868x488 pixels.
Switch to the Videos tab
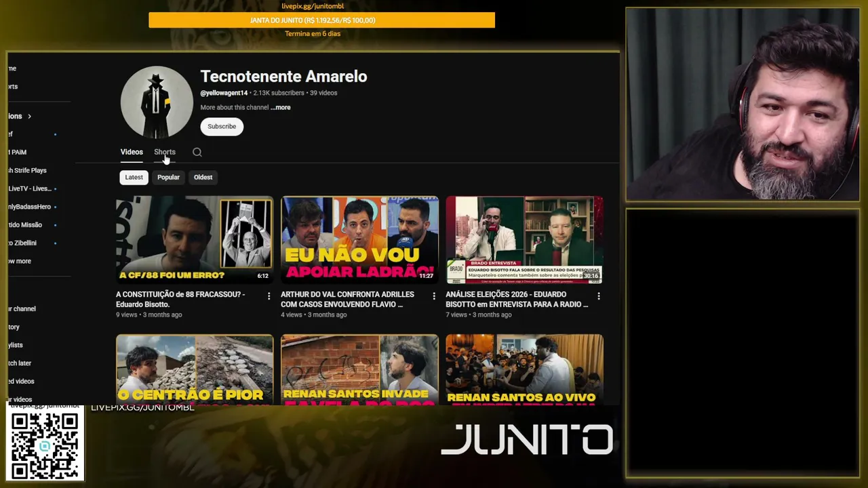[x=132, y=152]
